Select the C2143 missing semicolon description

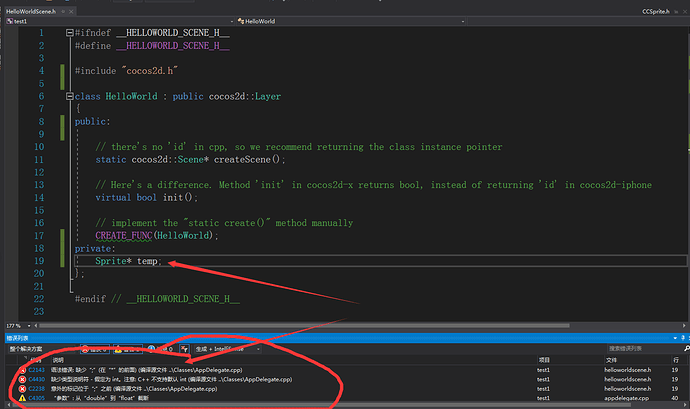147,370
